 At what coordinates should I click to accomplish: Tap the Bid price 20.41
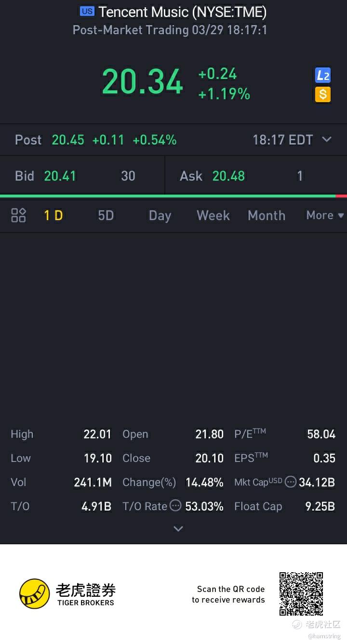point(60,176)
